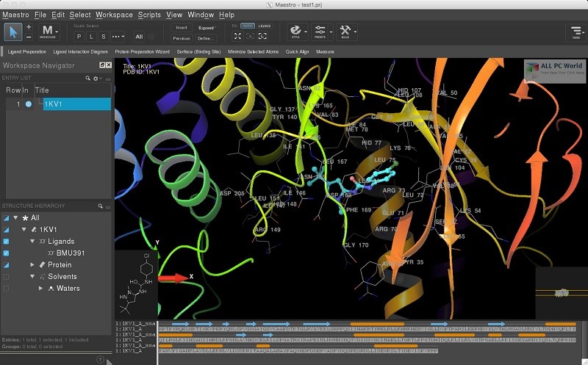
Task: Open the Build tools palette
Action: tap(345, 32)
